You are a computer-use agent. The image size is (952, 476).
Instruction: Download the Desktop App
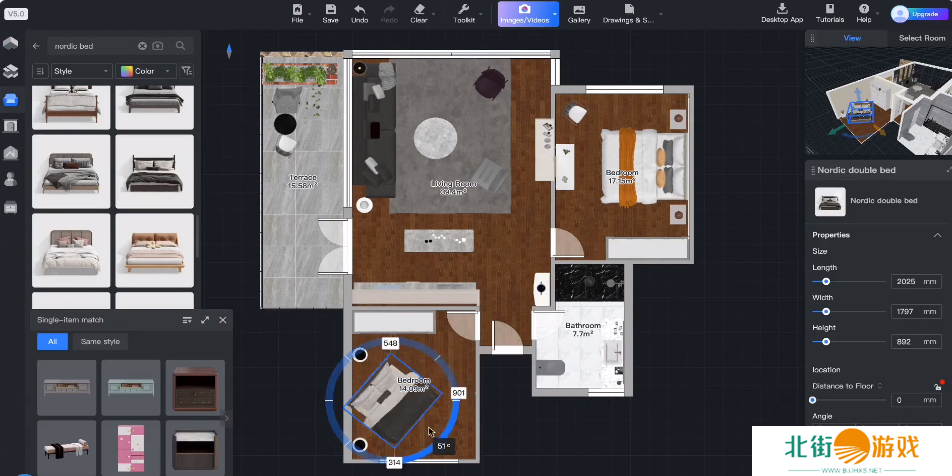[x=781, y=13]
